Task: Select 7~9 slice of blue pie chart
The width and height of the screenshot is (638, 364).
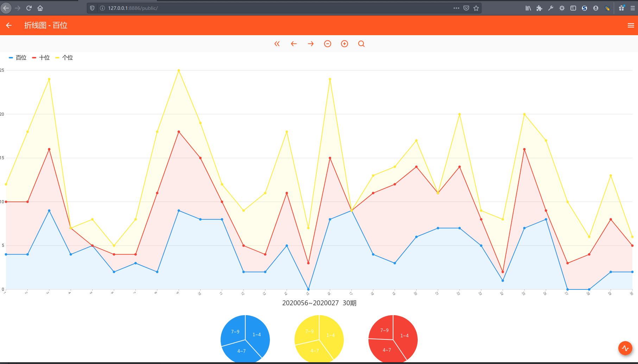Action: [235, 332]
